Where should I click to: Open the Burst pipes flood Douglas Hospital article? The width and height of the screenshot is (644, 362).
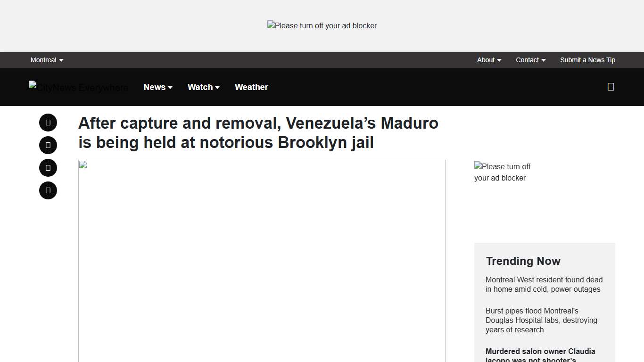point(541,320)
